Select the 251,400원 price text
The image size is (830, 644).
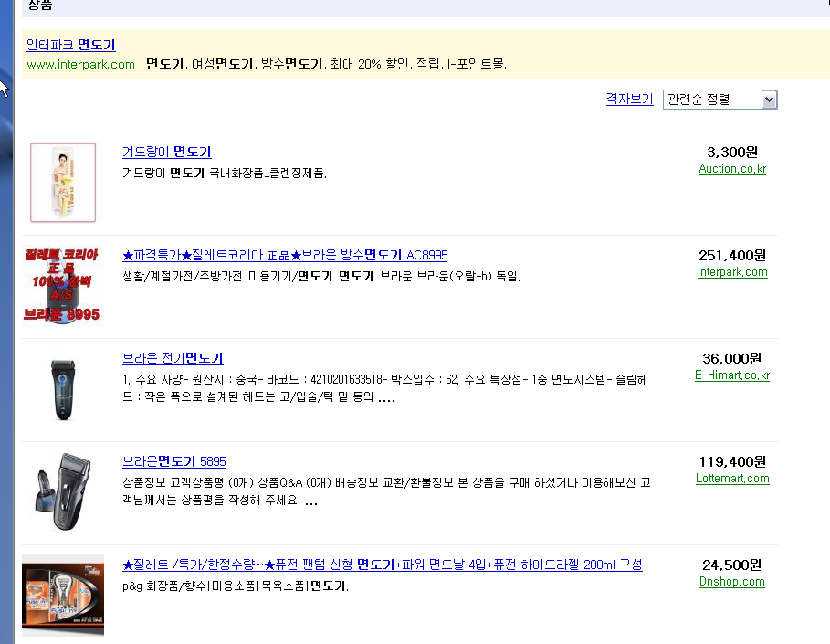point(732,256)
